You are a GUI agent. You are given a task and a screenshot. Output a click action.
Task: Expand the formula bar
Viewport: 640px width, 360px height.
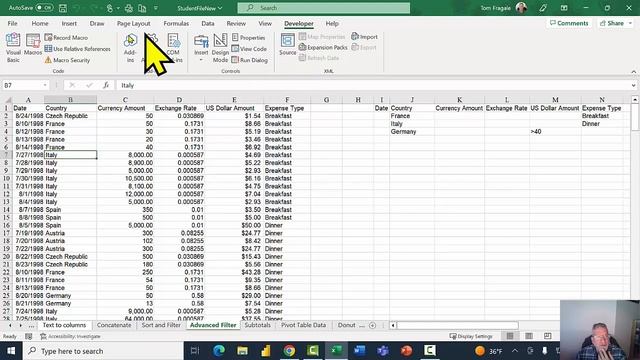click(x=633, y=85)
